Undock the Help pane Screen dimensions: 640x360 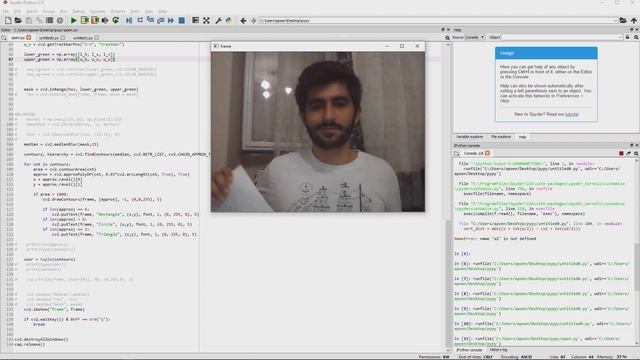(x=631, y=30)
